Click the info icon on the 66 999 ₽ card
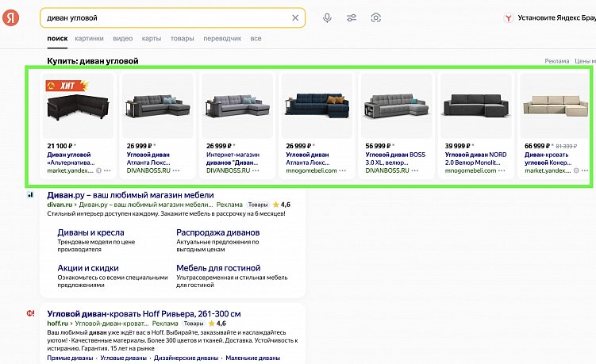Screen dimensions: 596x364 [576, 171]
